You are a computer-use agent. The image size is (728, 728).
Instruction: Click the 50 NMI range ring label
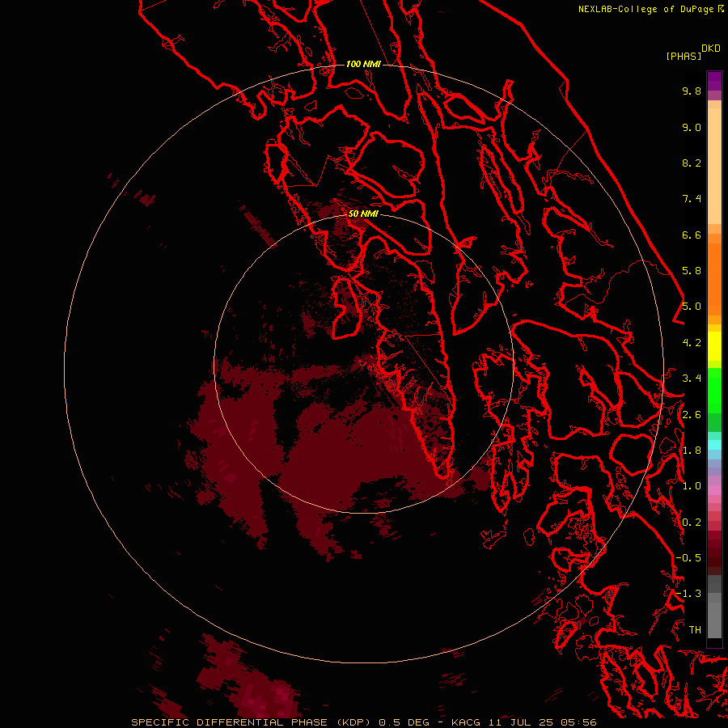point(363,214)
